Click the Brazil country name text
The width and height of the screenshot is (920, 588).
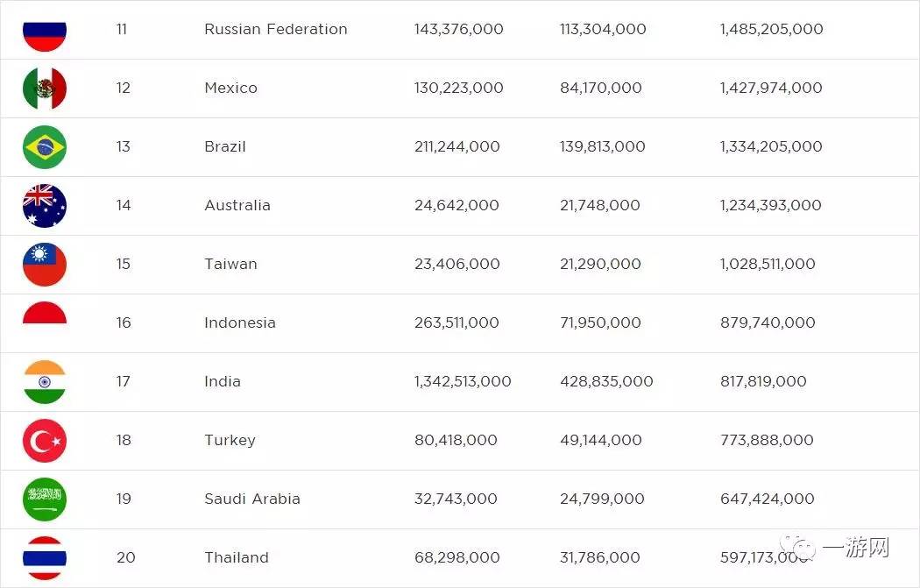[225, 146]
